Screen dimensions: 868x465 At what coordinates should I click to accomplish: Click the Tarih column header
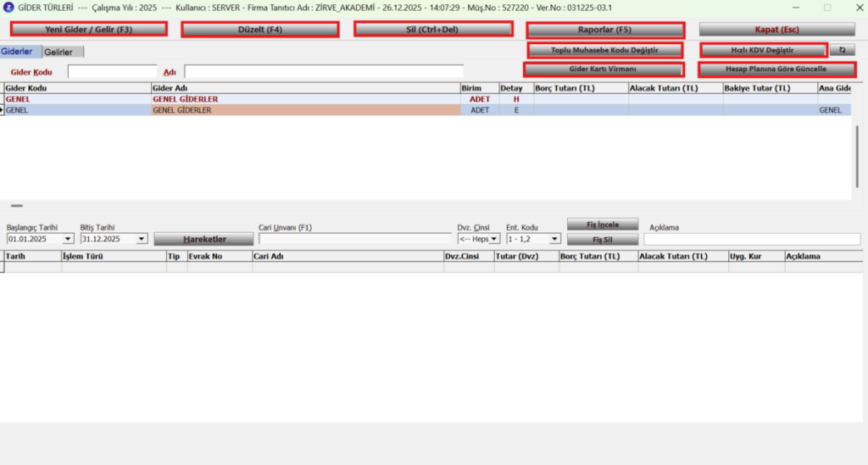[33, 256]
